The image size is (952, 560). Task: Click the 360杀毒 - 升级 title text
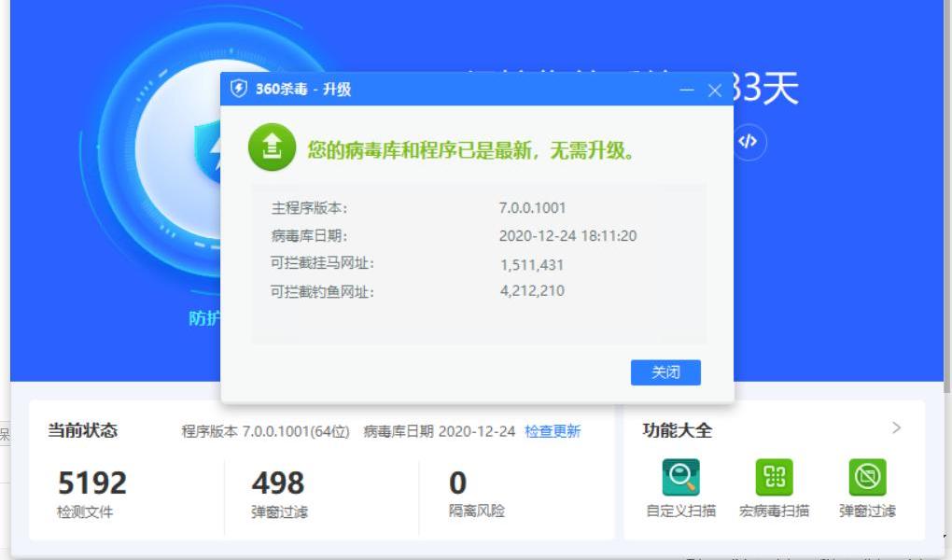(x=303, y=90)
